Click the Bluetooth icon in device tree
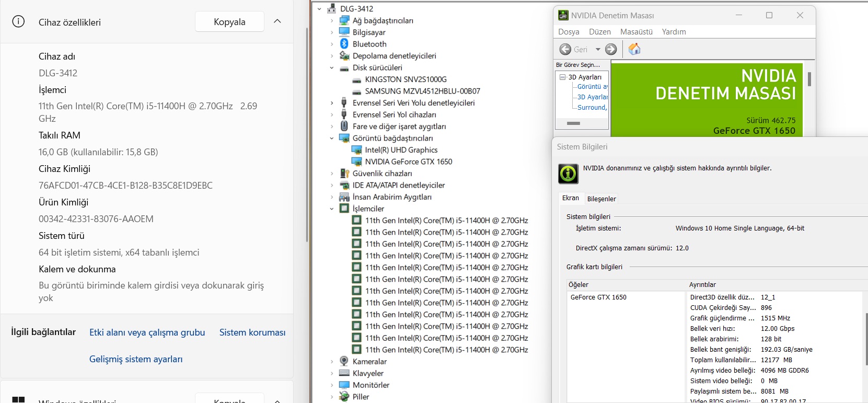 (x=344, y=44)
